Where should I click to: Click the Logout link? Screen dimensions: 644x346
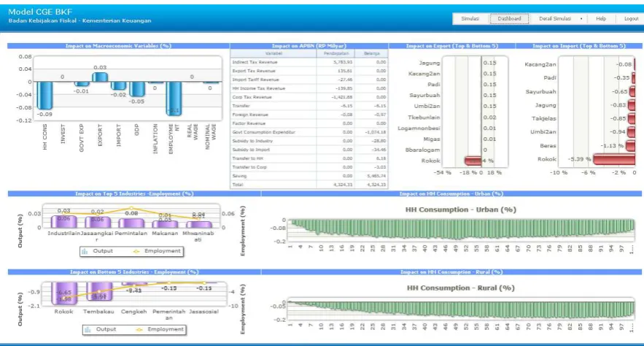pyautogui.click(x=631, y=19)
